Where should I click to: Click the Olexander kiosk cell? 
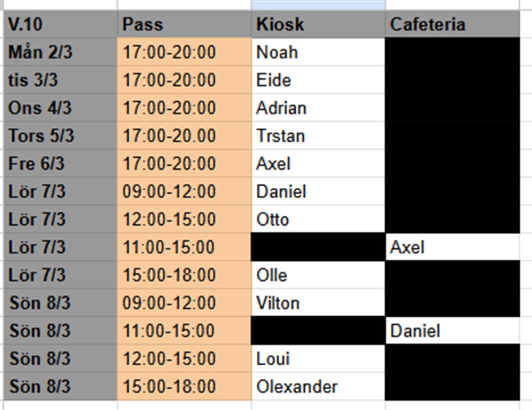click(x=318, y=386)
